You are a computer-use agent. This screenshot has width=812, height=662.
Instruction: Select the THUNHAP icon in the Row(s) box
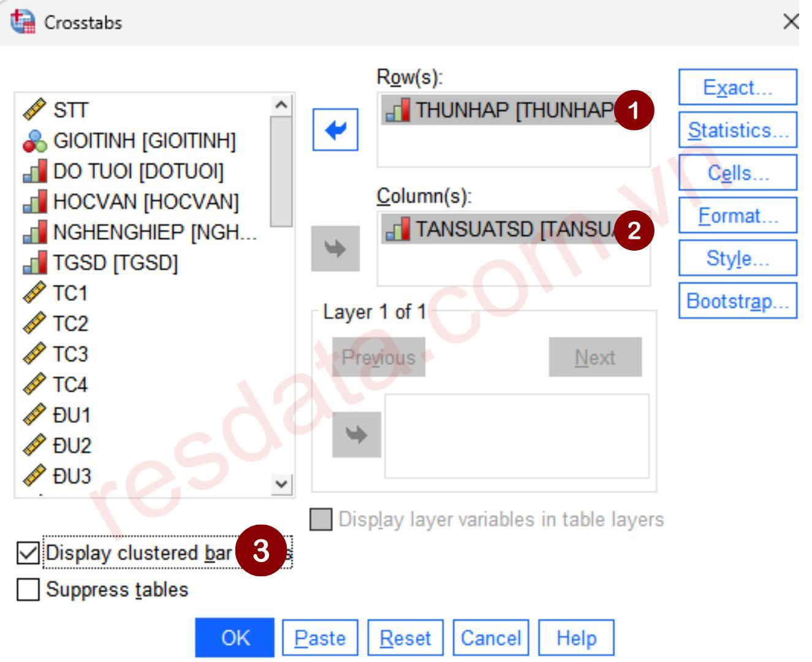(x=398, y=110)
